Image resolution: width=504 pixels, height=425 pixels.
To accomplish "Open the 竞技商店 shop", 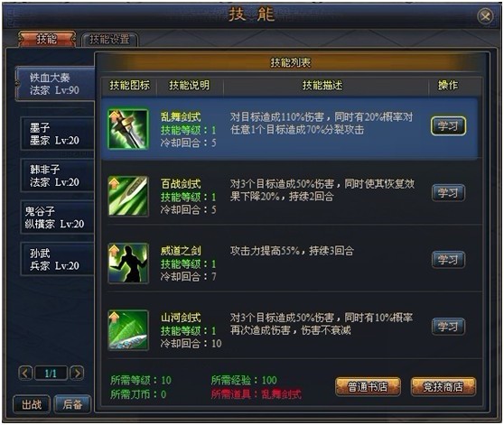I will pos(443,386).
